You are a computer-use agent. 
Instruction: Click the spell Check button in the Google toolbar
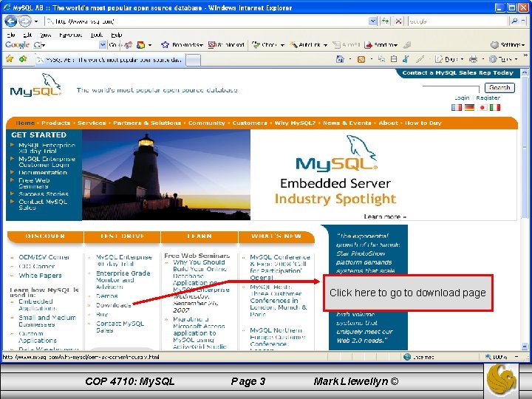(265, 45)
